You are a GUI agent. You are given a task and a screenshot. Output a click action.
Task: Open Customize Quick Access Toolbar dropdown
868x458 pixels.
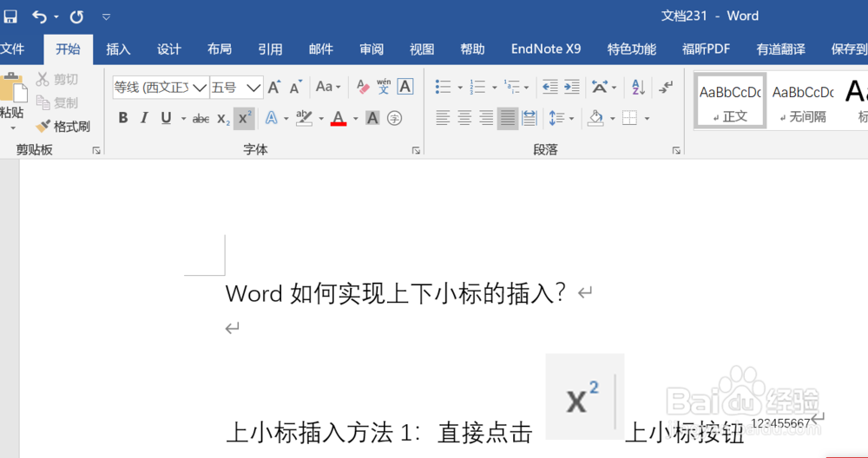click(x=106, y=17)
